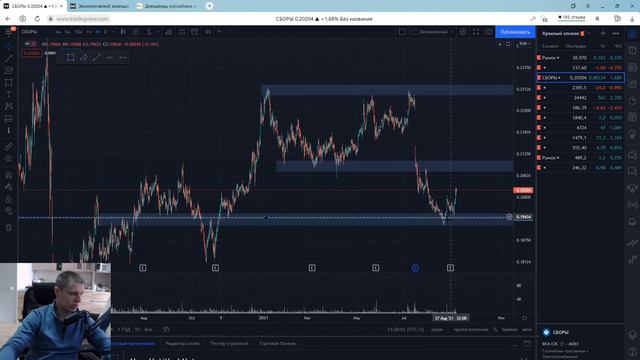Switch to the Экономический календарь browser tab

100,6
